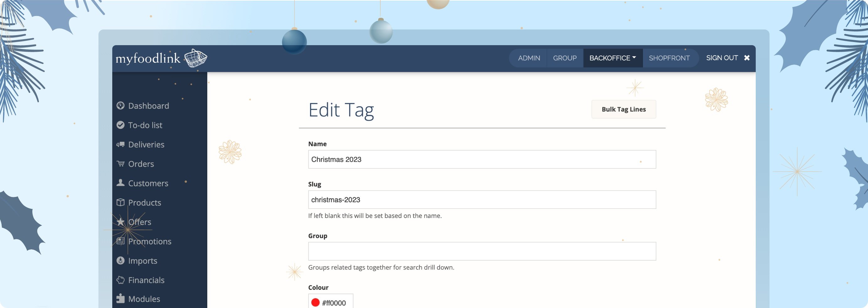Click the Products box icon
868x308 pixels.
click(120, 202)
